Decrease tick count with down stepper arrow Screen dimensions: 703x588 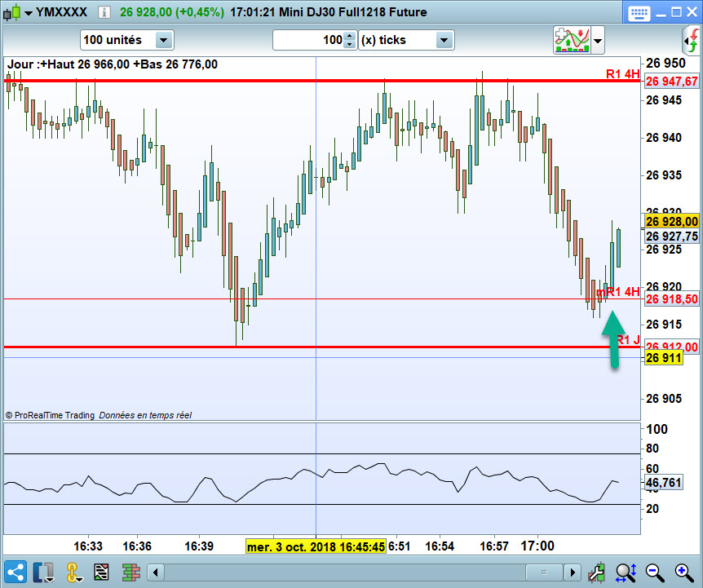point(350,44)
